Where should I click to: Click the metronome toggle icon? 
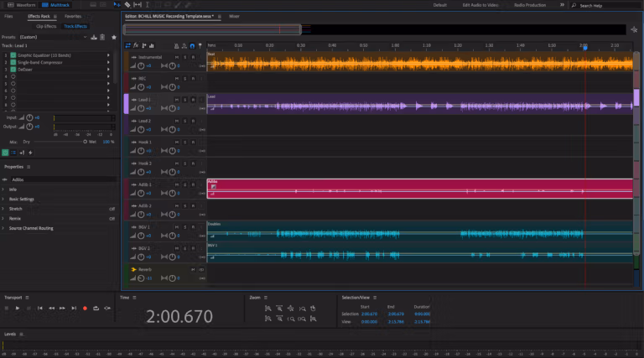click(x=176, y=45)
